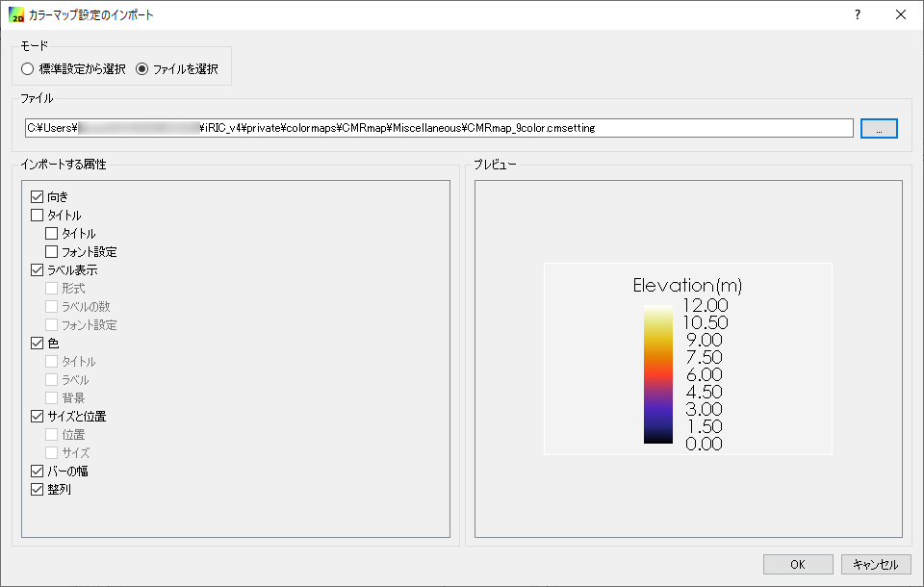The width and height of the screenshot is (924, 587).
Task: Click the color bar in the preview
Action: (x=657, y=373)
